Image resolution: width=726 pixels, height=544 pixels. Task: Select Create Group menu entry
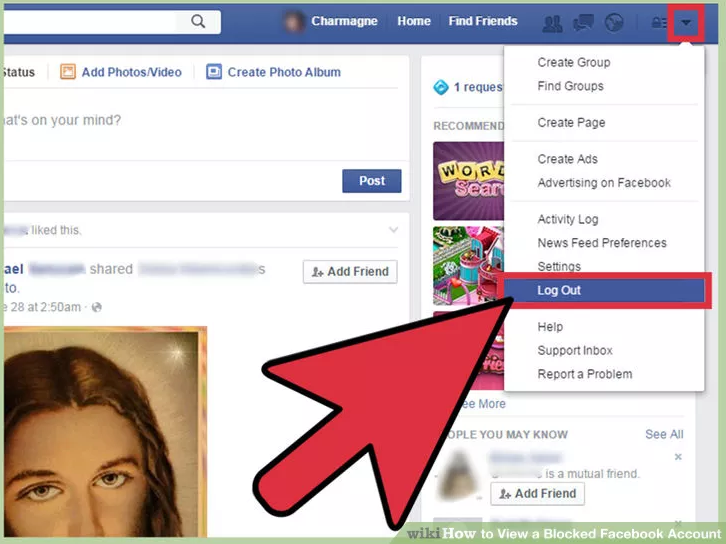pos(574,62)
